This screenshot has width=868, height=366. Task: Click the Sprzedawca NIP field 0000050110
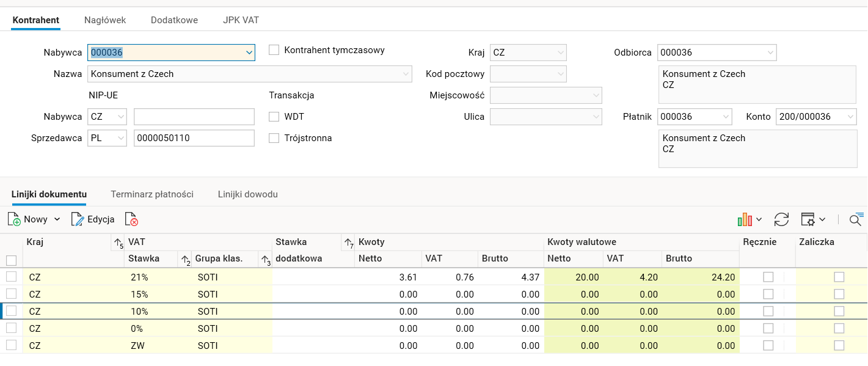194,138
